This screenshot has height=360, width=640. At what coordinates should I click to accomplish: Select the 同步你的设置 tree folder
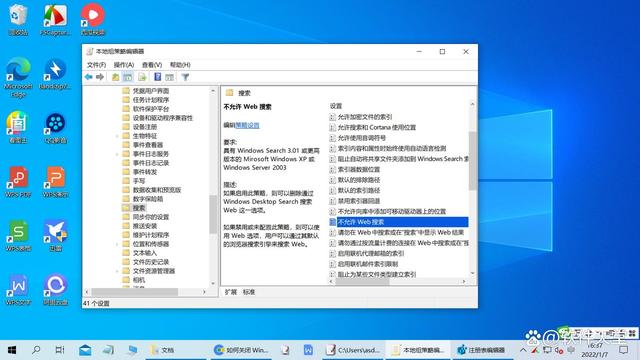(151, 217)
